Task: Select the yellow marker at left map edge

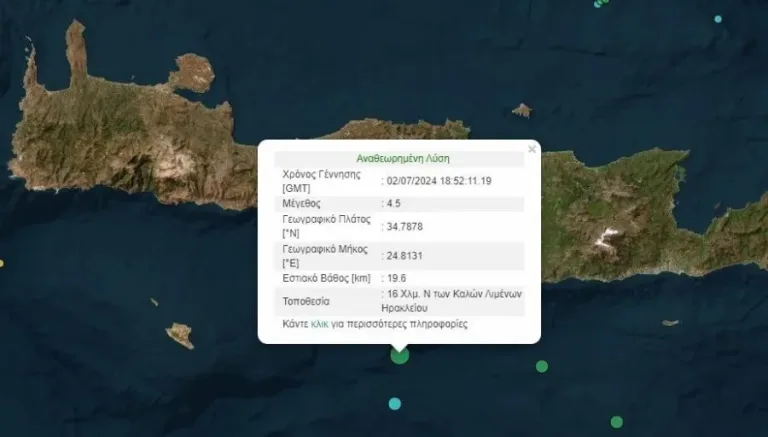Action: pos(2,263)
